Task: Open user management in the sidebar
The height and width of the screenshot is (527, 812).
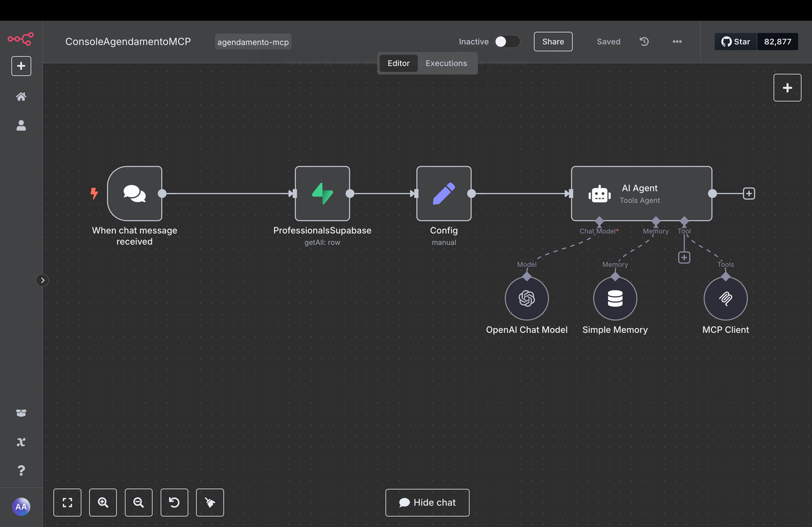Action: pyautogui.click(x=21, y=125)
